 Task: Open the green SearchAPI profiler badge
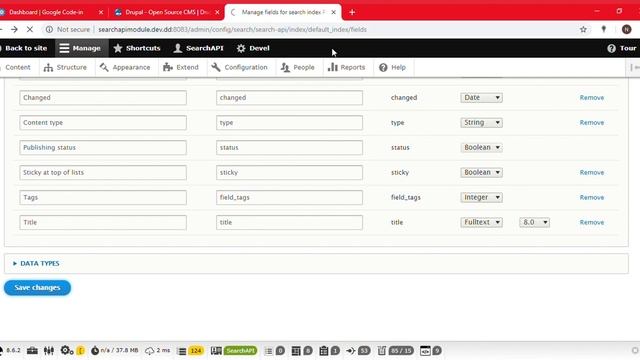pos(240,350)
